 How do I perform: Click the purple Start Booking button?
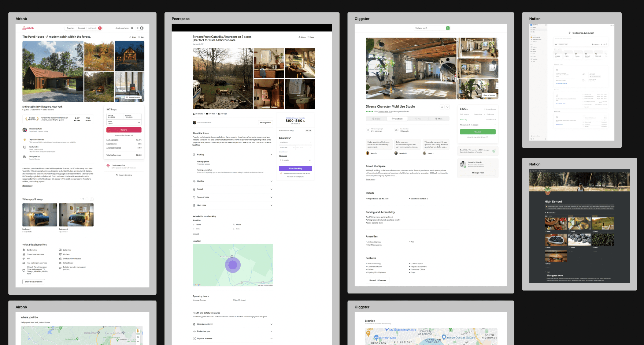tap(295, 168)
